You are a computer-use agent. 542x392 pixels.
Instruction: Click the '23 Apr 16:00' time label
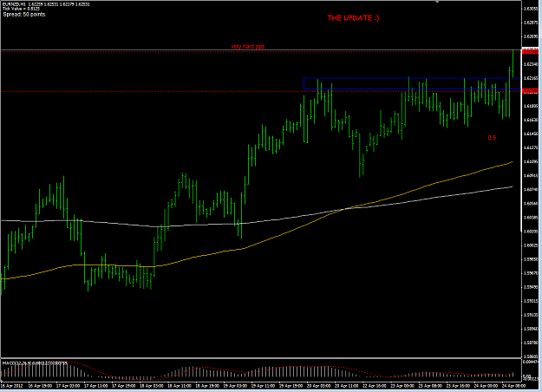(x=458, y=386)
